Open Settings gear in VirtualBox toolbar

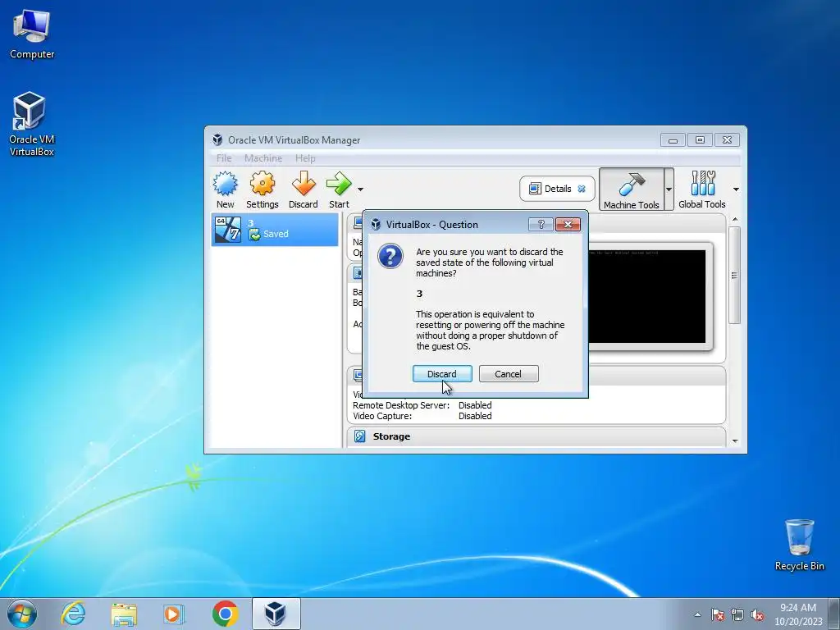(x=262, y=189)
